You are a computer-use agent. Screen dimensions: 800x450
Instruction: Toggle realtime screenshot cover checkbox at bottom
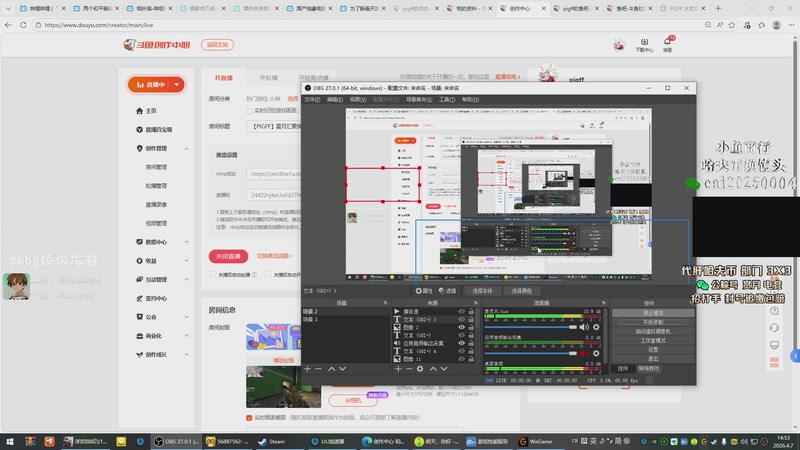tap(249, 418)
